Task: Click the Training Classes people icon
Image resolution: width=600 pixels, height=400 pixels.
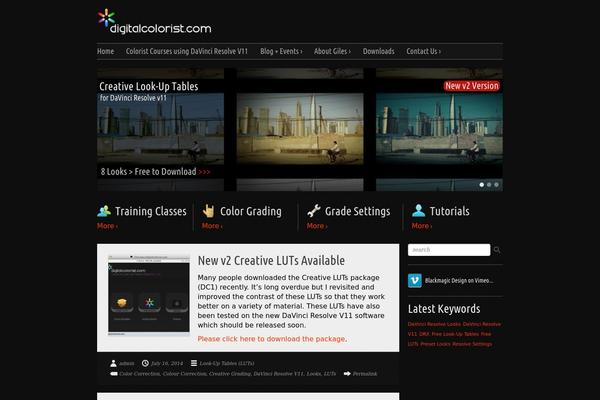Action: [x=104, y=211]
